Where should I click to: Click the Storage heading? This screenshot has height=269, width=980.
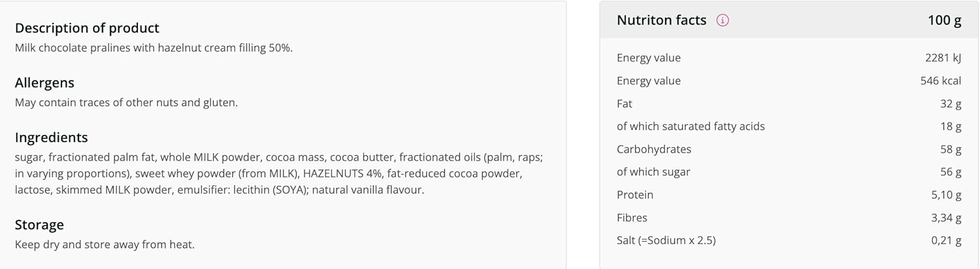[39, 225]
